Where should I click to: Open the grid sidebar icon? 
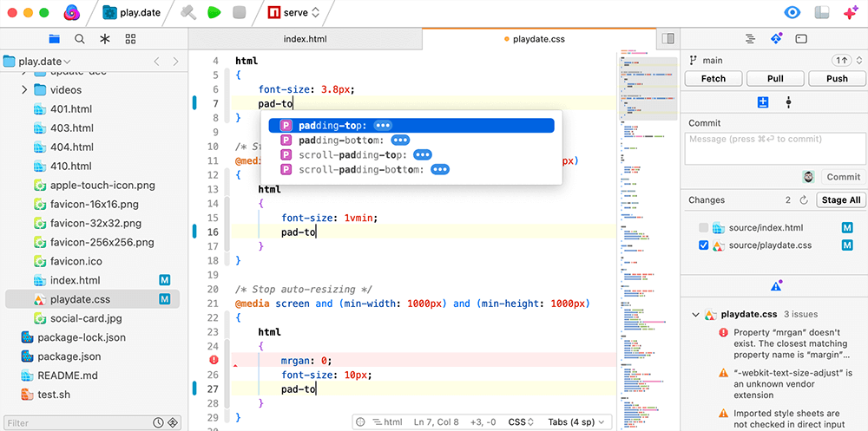tap(131, 39)
